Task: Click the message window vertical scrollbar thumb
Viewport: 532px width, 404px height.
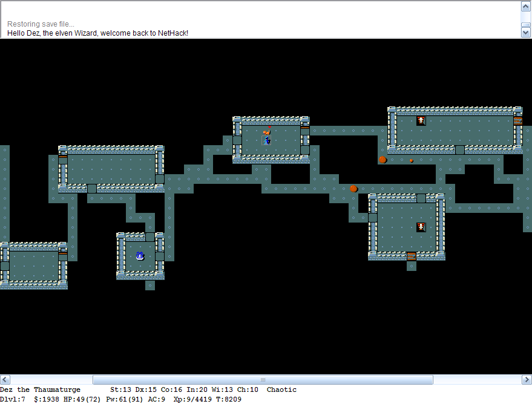Action: coord(525,25)
